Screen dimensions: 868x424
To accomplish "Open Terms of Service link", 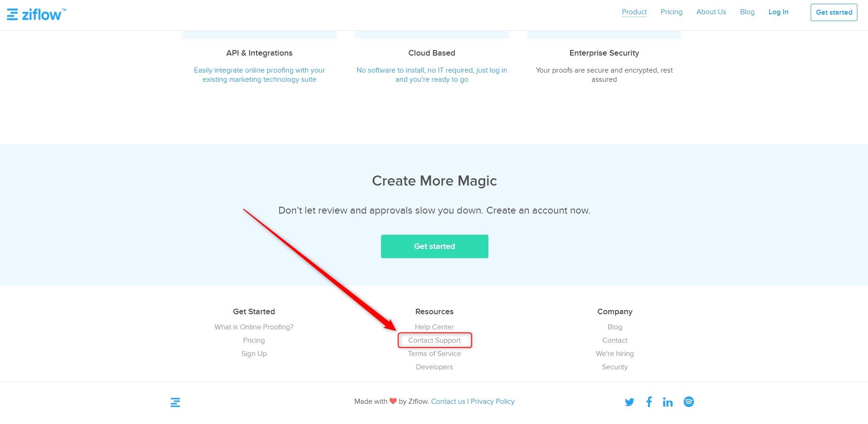I will [x=434, y=354].
